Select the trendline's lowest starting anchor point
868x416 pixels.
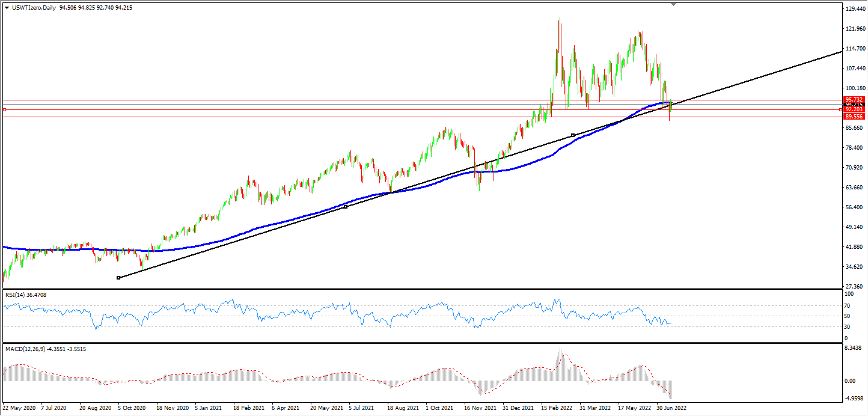point(118,277)
